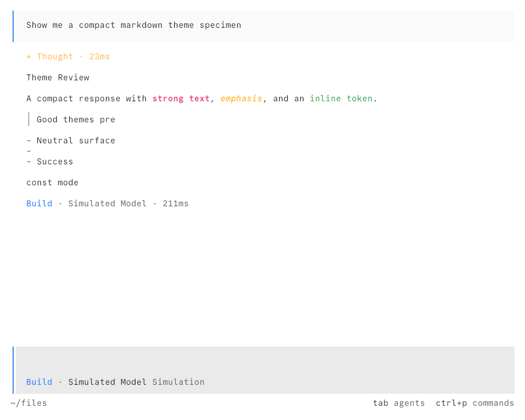Click the Theme Review heading
Viewport: 525px width, 420px height.
(x=58, y=78)
